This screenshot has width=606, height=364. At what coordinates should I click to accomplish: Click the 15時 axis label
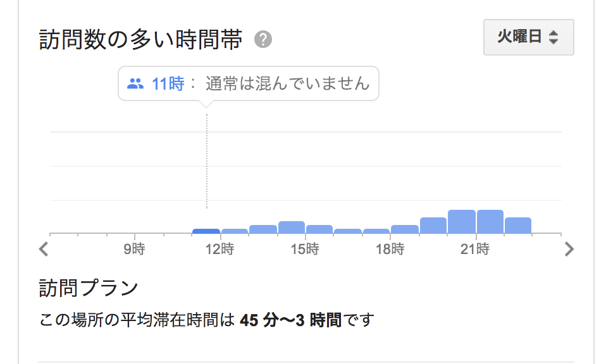click(x=305, y=249)
